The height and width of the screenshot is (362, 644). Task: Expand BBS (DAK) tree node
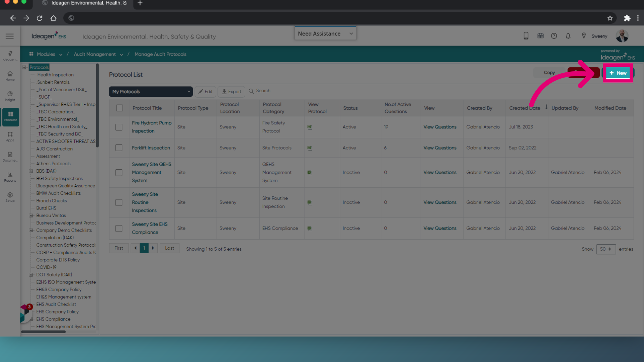tap(31, 171)
